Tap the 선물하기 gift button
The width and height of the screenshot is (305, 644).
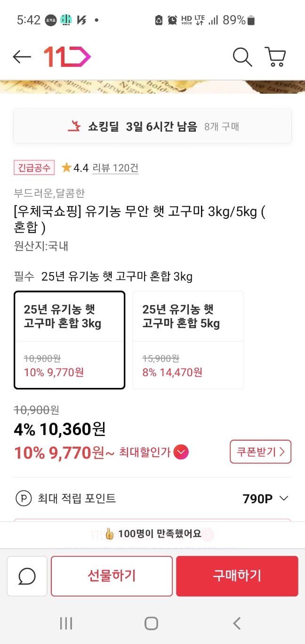pos(112,576)
